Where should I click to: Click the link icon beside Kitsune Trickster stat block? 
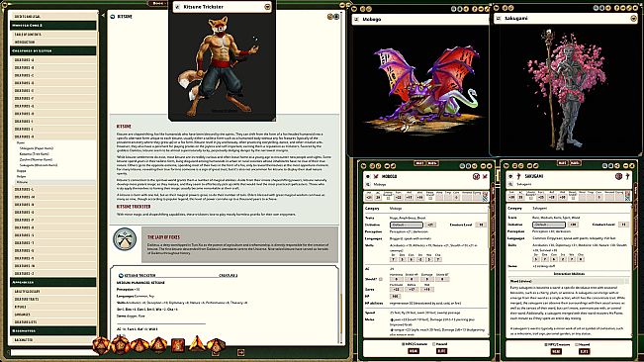point(121,275)
